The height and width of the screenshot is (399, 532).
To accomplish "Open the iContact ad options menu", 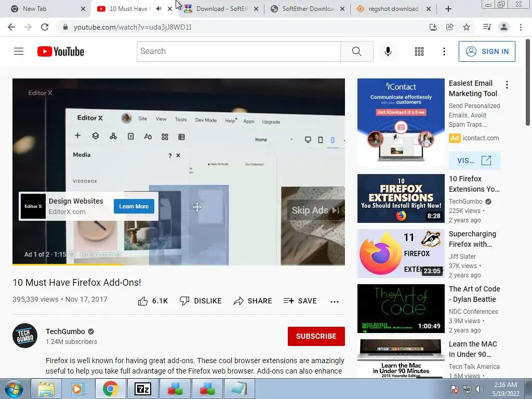I will click(x=507, y=85).
